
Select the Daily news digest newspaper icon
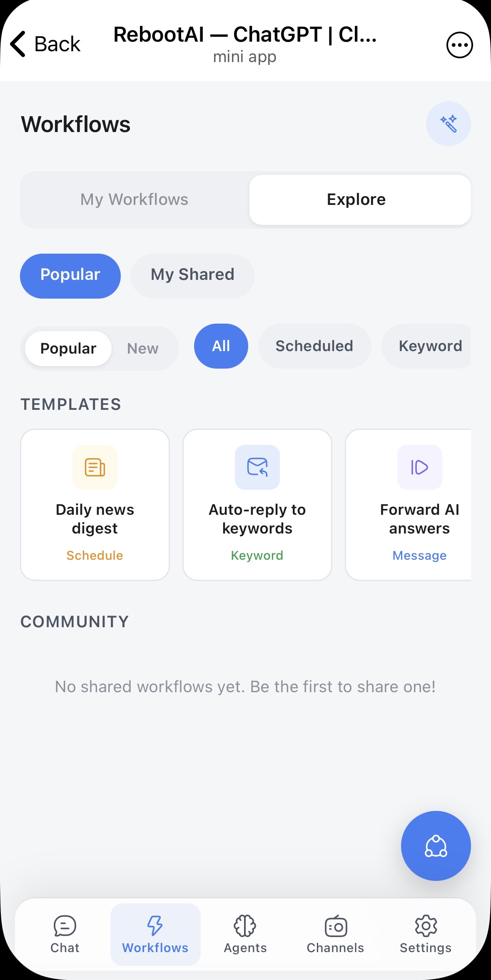(95, 467)
